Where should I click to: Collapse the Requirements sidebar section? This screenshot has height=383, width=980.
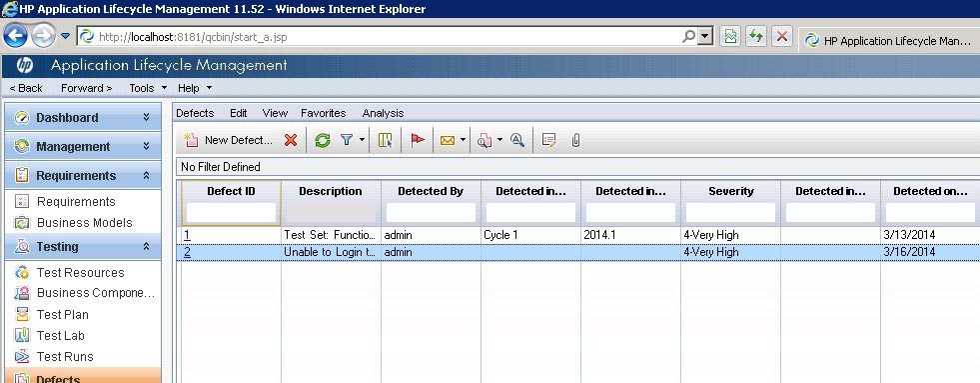pyautogui.click(x=146, y=175)
